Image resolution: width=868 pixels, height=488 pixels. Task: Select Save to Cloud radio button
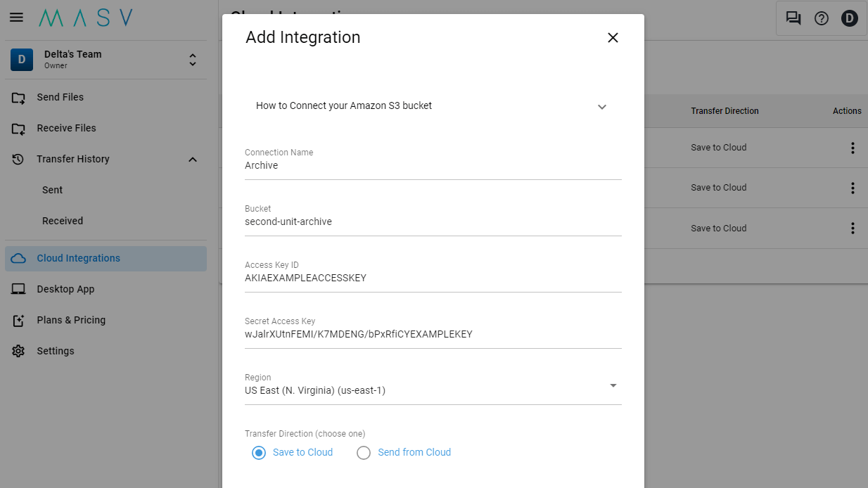coord(260,453)
